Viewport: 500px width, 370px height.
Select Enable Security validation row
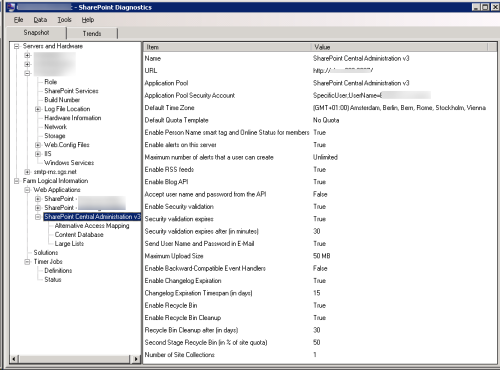(320, 207)
